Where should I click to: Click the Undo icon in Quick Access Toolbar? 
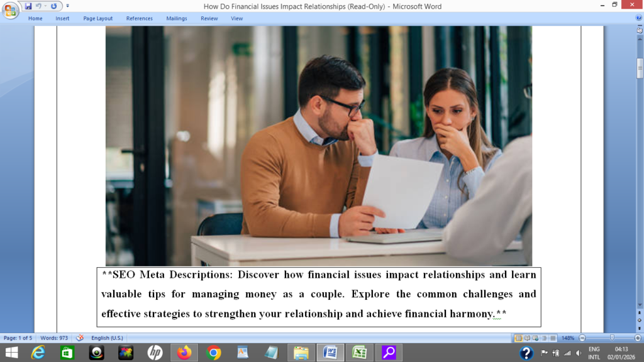[x=39, y=6]
